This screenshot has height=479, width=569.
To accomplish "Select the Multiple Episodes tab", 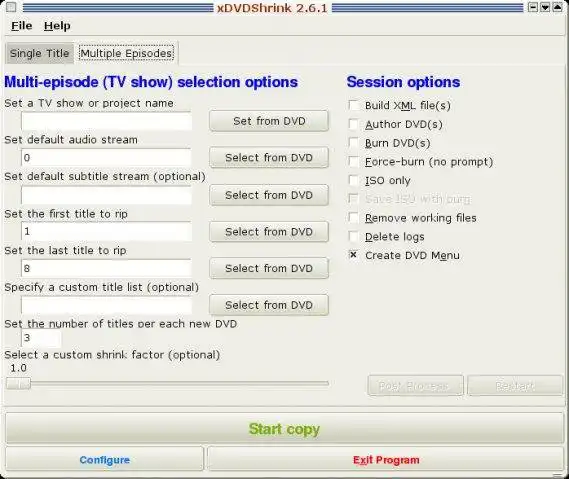I will tap(126, 53).
